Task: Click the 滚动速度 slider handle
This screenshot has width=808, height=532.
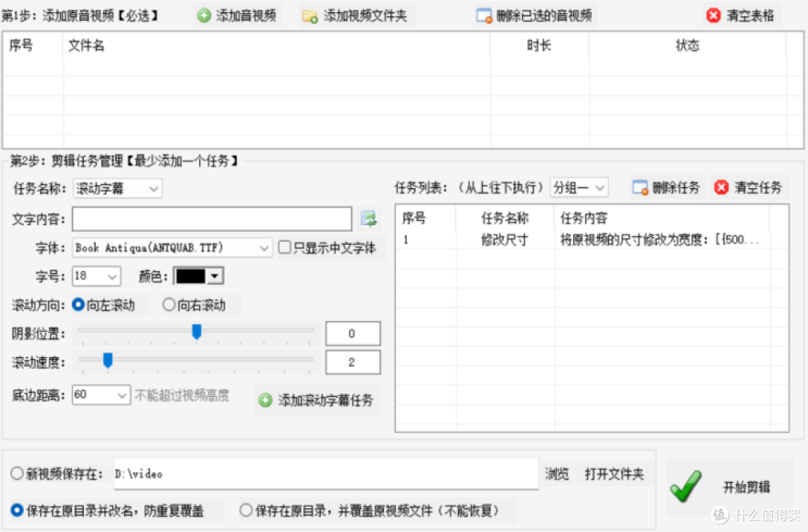Action: pos(108,361)
